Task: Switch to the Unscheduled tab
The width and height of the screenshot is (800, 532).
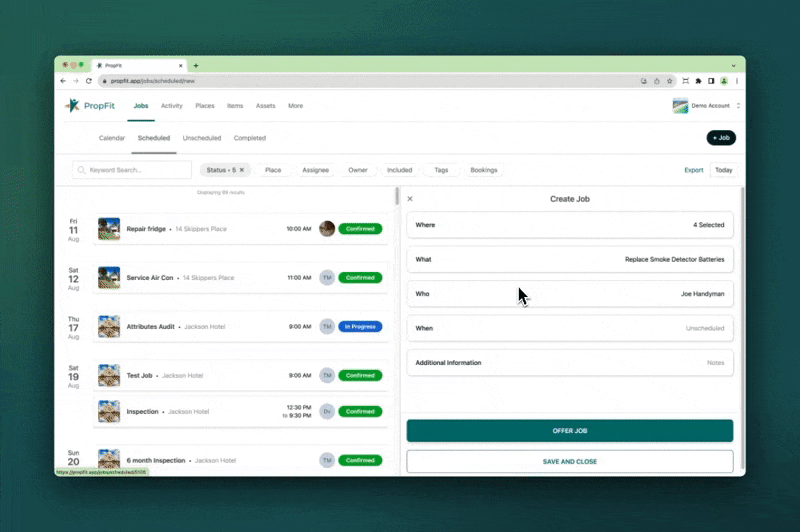Action: point(202,138)
